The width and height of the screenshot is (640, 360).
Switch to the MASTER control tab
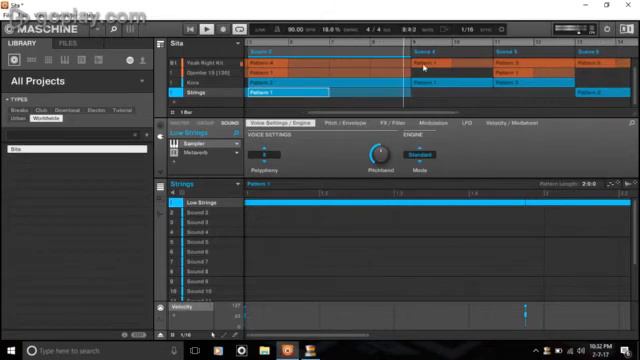click(x=179, y=123)
